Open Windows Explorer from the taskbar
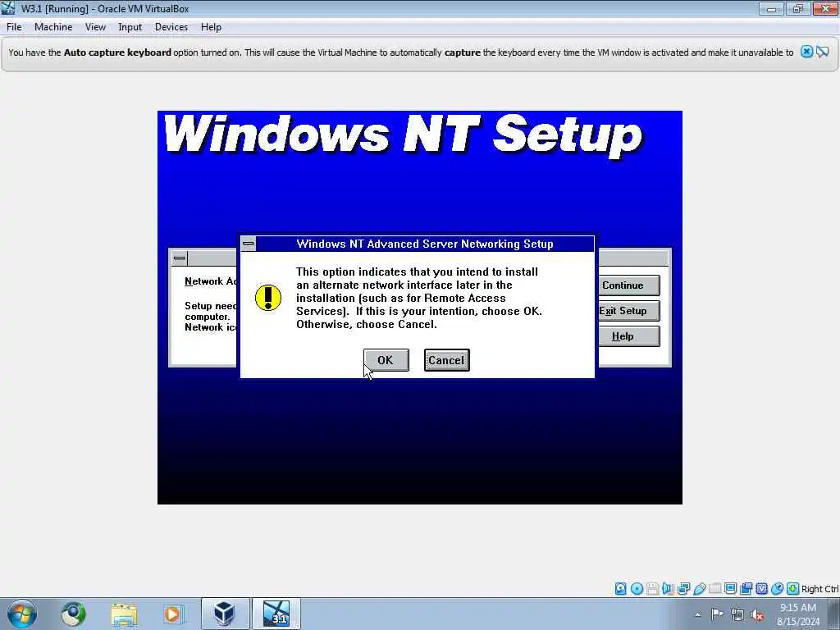 pyautogui.click(x=125, y=614)
